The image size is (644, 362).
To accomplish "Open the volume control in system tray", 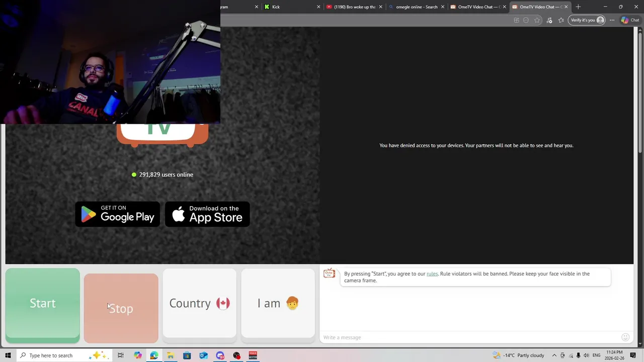I will (586, 355).
